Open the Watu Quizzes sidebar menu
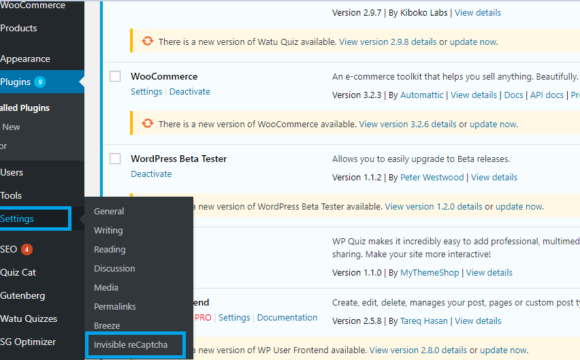 pos(28,319)
